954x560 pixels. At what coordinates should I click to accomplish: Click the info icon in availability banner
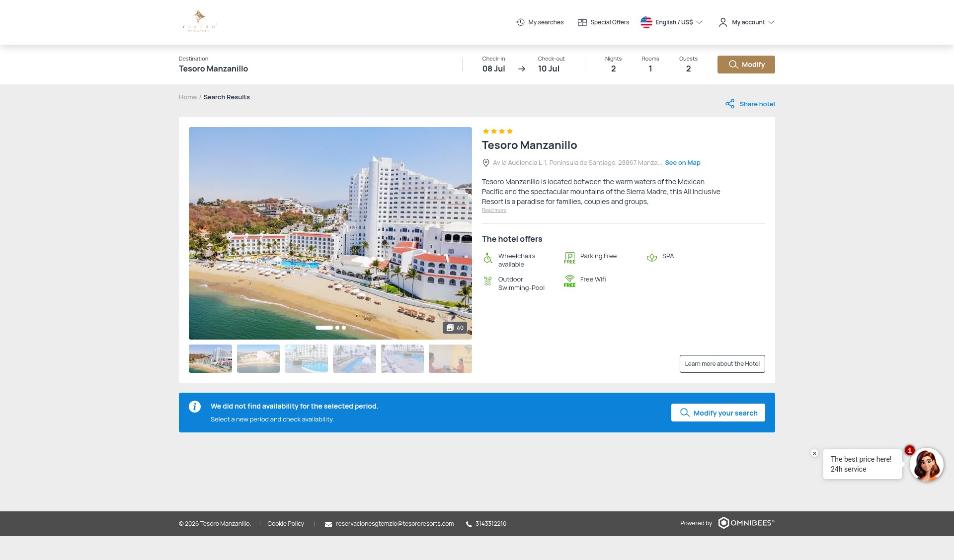(x=195, y=407)
